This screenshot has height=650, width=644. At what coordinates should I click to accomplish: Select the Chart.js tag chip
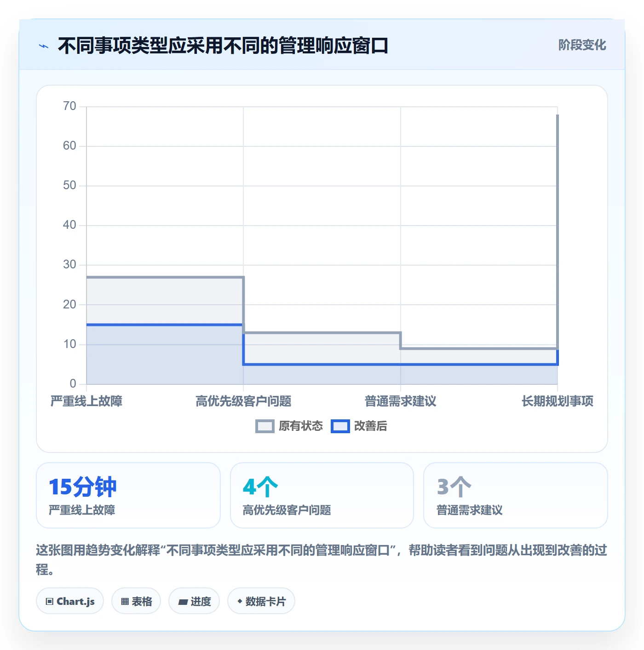click(x=70, y=601)
